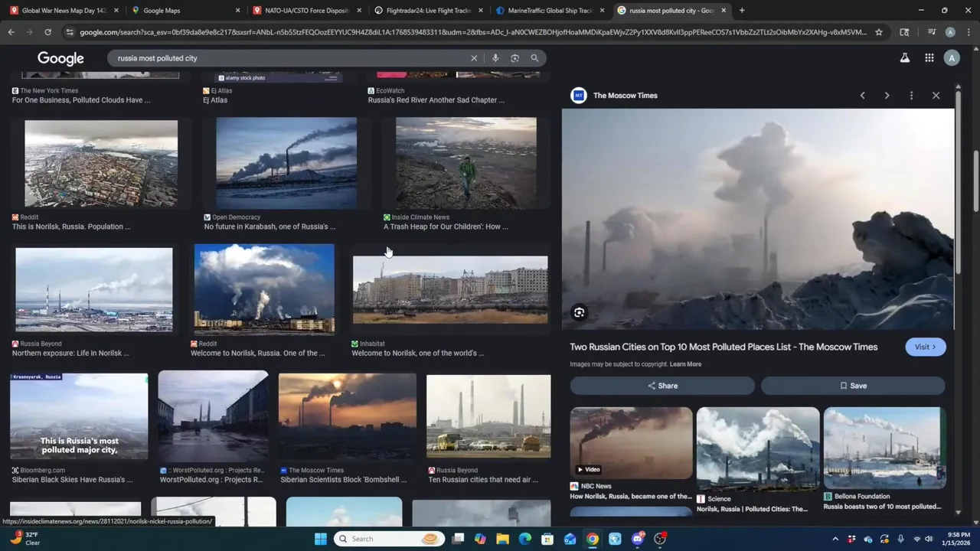Open Google Lens search by image
This screenshot has width=980, height=551.
514,58
